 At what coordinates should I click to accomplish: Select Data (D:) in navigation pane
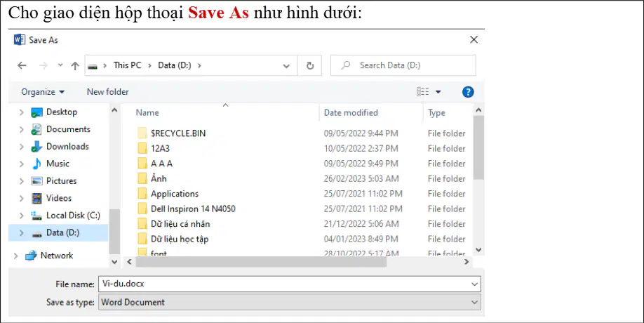click(62, 232)
